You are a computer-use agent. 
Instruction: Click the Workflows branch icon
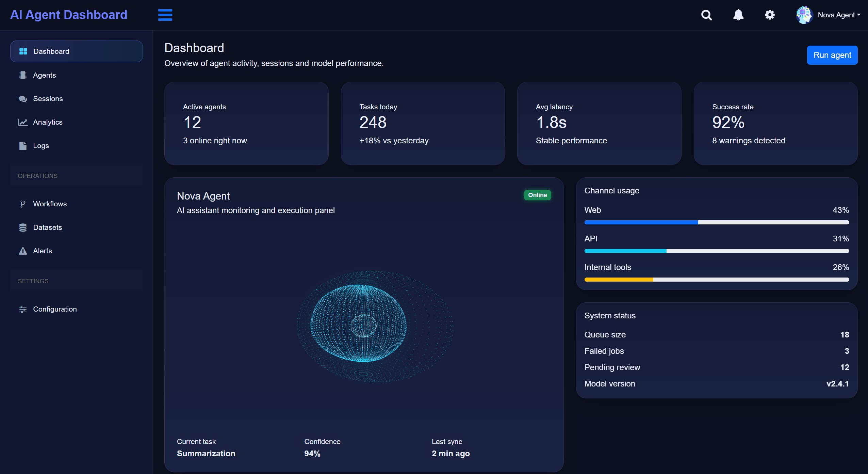click(23, 204)
